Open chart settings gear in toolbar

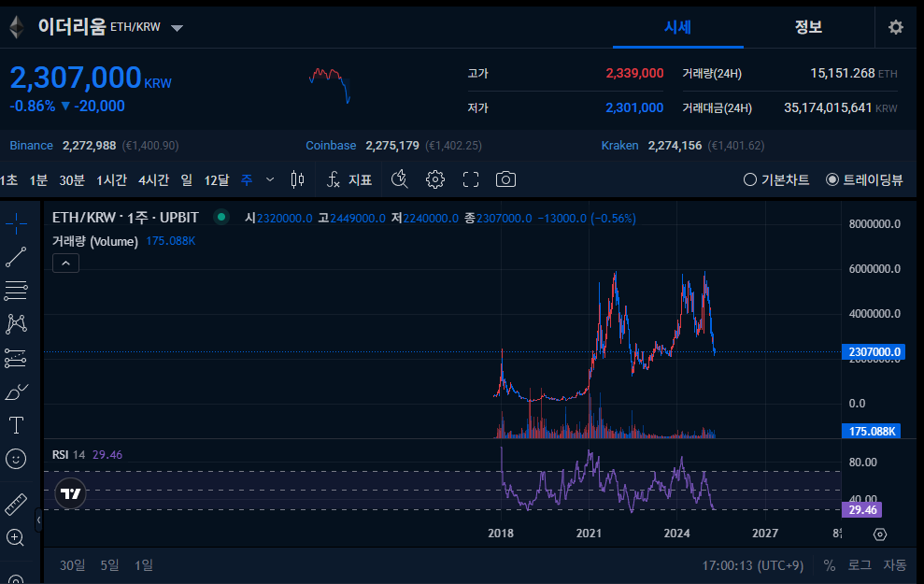click(435, 179)
